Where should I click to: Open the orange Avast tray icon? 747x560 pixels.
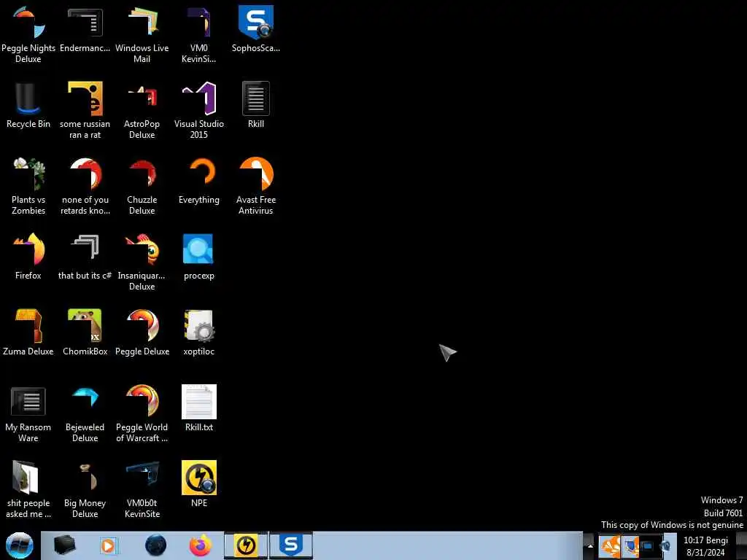609,546
